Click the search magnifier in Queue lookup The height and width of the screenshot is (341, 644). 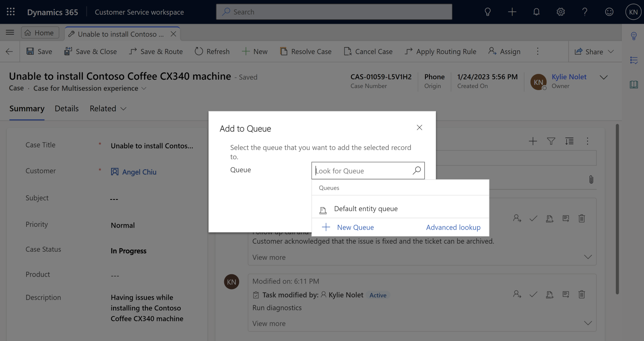pyautogui.click(x=417, y=170)
